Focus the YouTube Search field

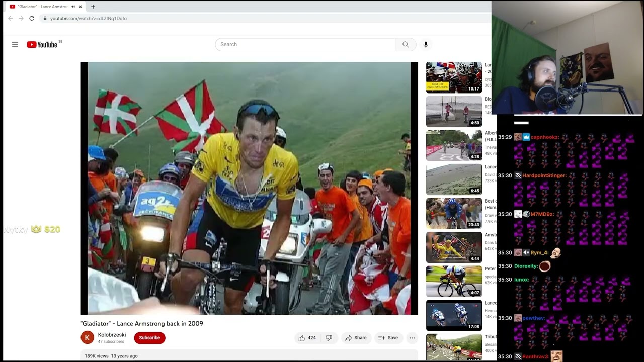[x=305, y=44]
